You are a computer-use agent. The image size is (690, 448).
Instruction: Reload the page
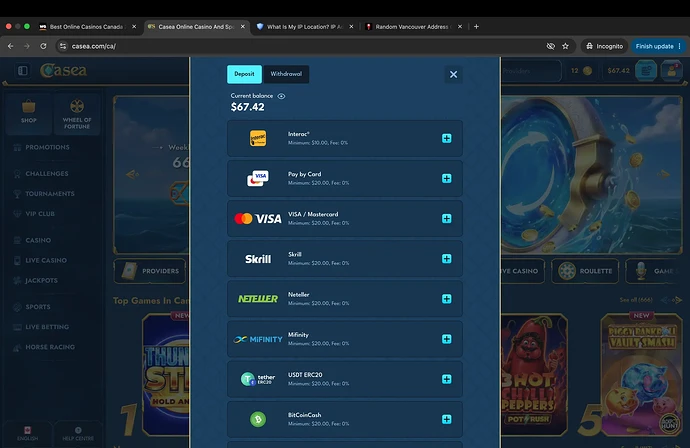click(43, 46)
